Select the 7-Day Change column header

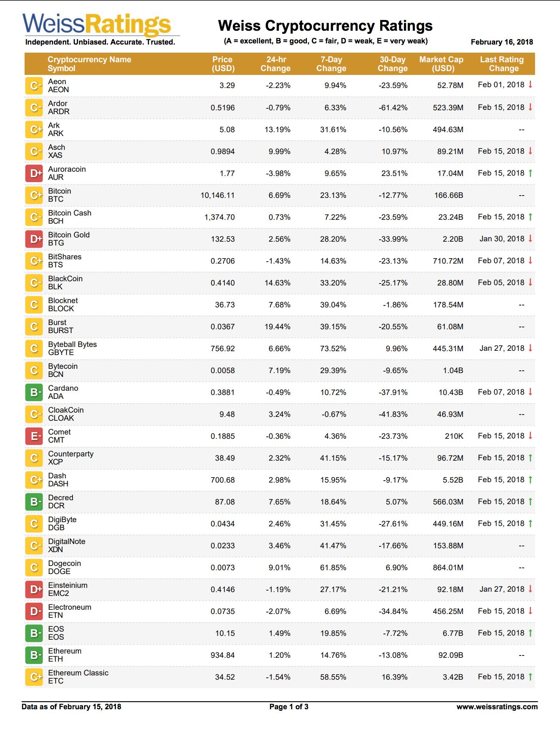click(x=331, y=64)
